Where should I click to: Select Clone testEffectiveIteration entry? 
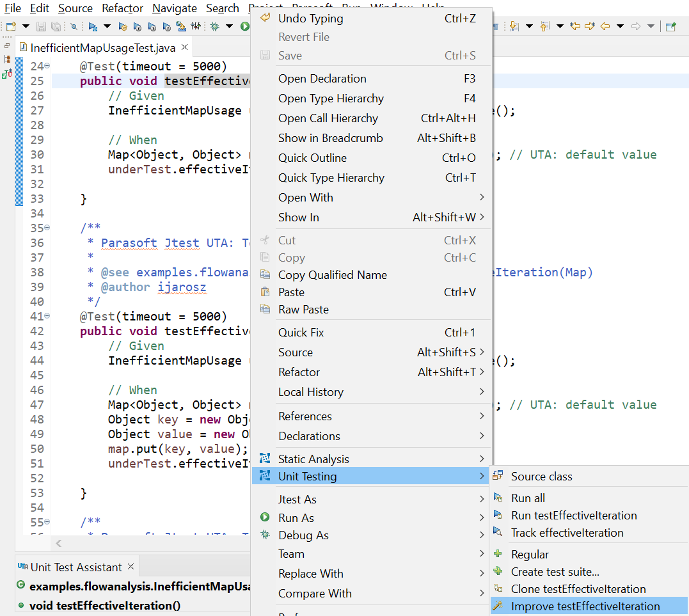[590, 588]
